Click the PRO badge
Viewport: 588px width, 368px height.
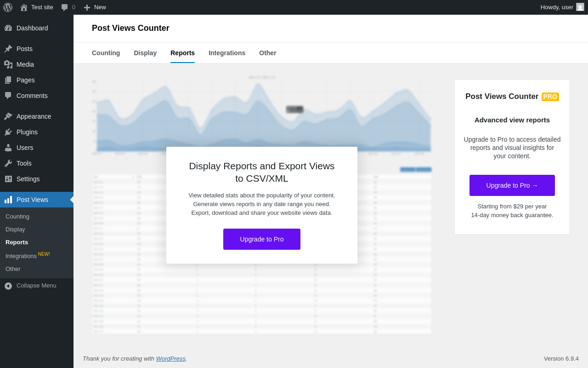click(550, 97)
